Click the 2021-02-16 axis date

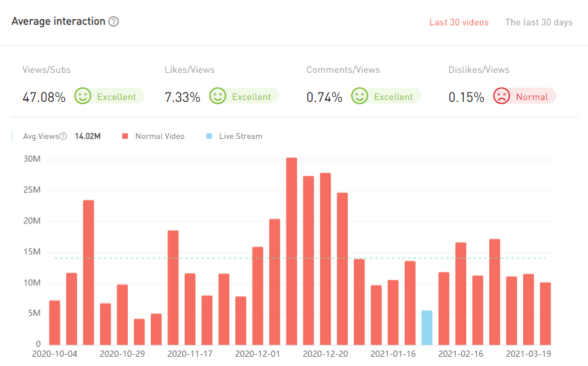click(x=461, y=354)
